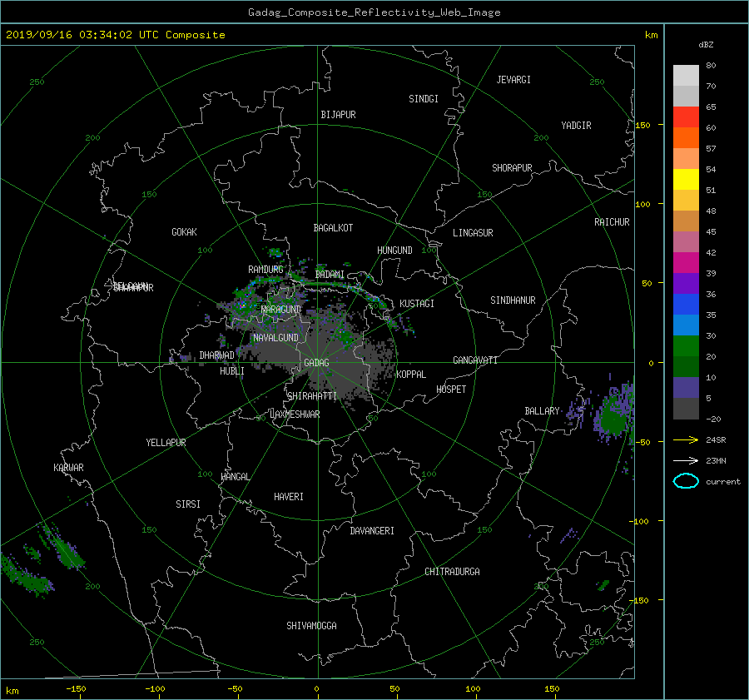This screenshot has width=749, height=700.
Task: Click the DAVANGERI city label
Action: click(372, 531)
